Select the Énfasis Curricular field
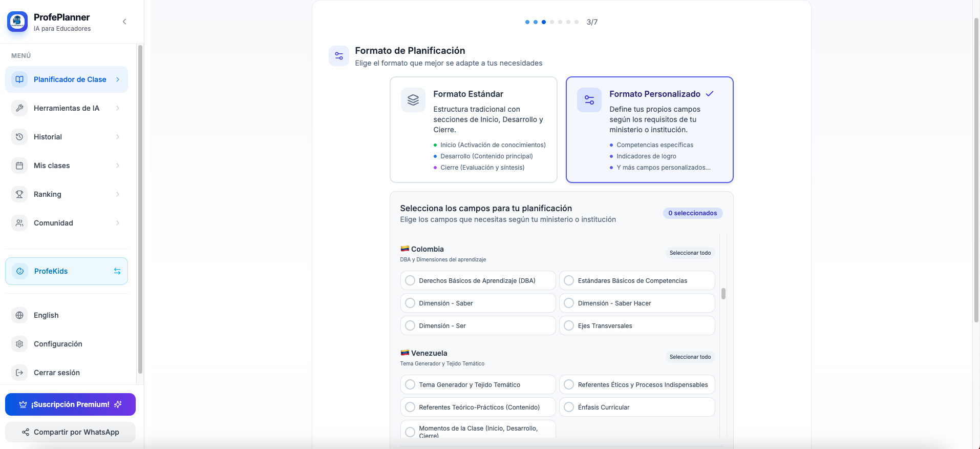Screen dimensions: 980x449 click(637, 407)
